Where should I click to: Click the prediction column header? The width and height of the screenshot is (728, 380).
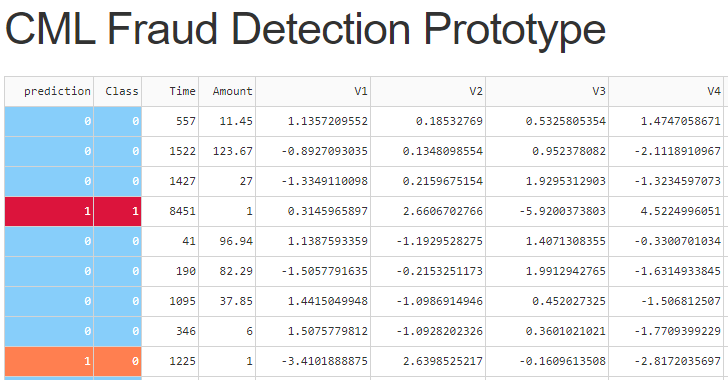49,92
